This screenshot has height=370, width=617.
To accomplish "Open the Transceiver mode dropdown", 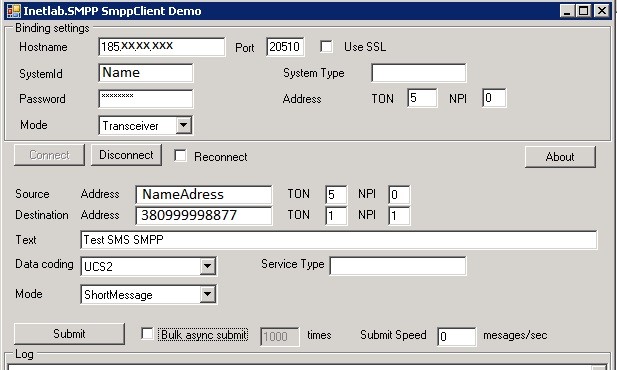I will click(184, 126).
